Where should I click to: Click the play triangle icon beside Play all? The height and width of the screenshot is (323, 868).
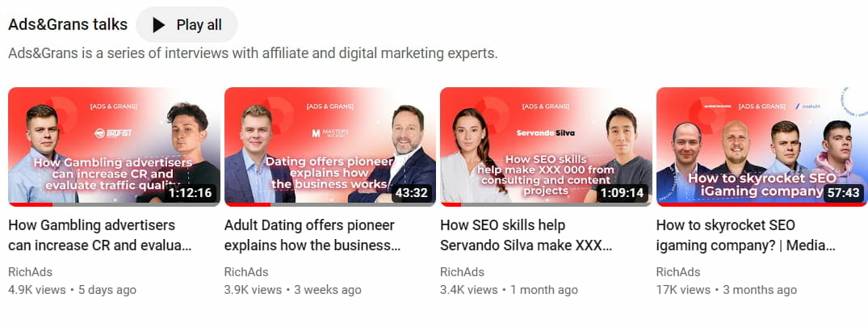[159, 25]
